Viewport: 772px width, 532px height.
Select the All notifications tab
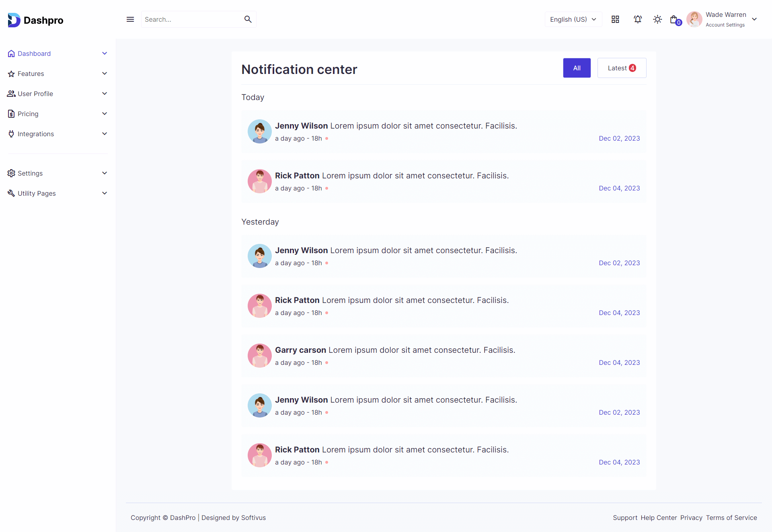pos(577,68)
